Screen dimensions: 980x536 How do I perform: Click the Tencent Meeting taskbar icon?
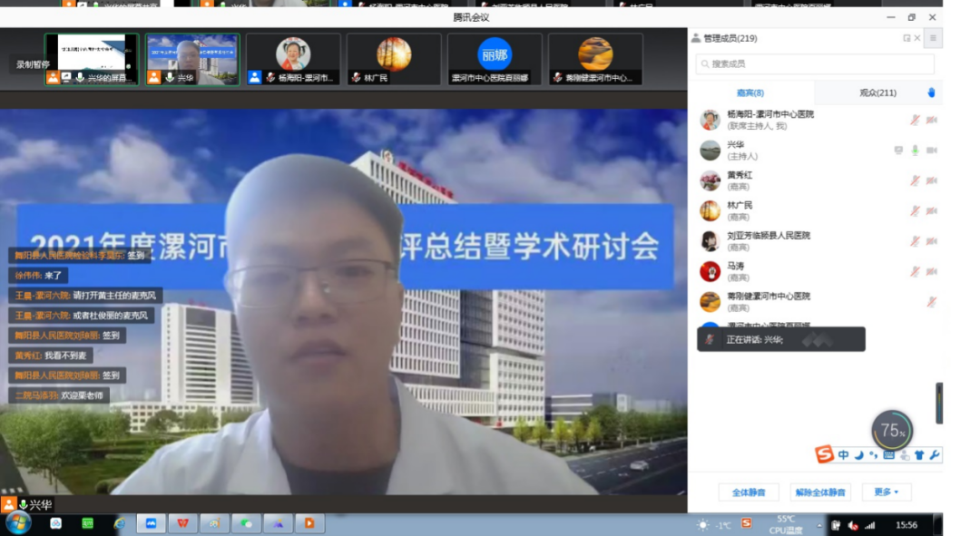(x=152, y=523)
